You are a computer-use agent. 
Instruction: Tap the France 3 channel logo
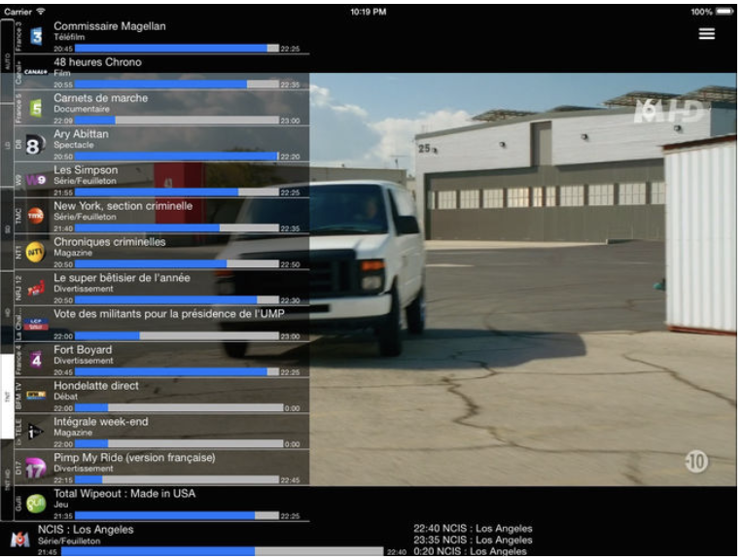pos(36,36)
